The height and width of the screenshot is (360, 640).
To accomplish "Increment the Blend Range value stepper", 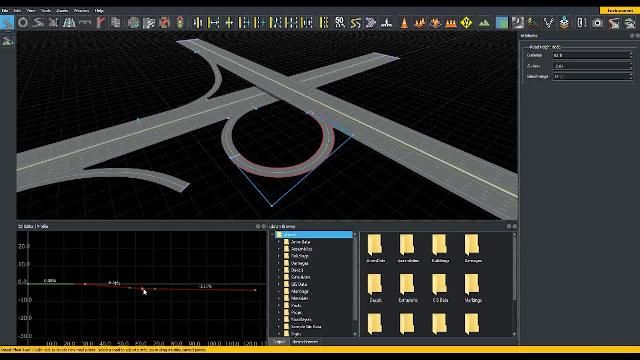I will tap(631, 75).
